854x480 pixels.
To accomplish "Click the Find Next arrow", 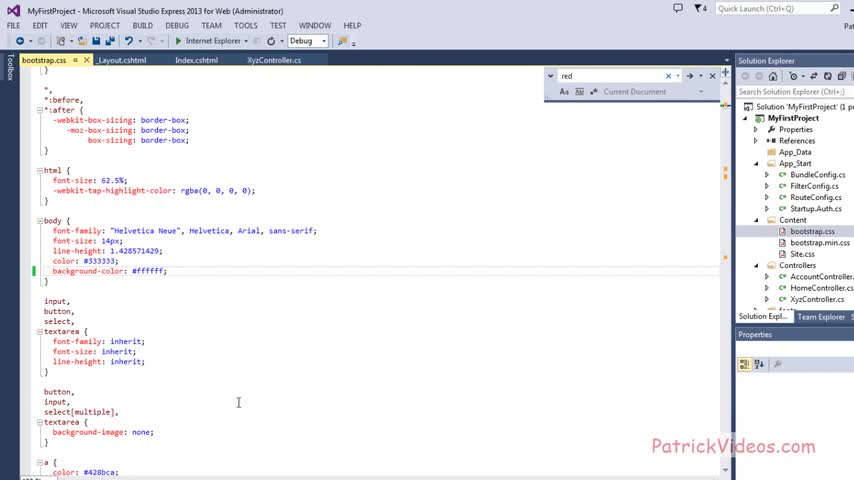I will [690, 76].
